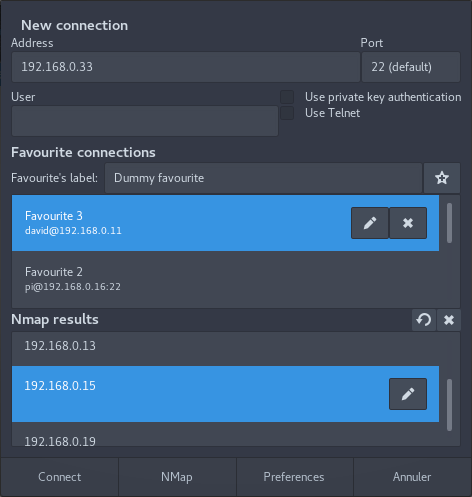Tick the Use Telnet checkbox

[287, 113]
